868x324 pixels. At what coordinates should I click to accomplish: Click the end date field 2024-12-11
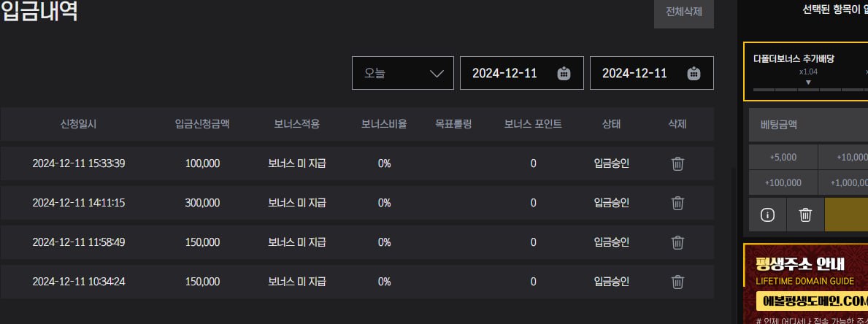coord(635,73)
